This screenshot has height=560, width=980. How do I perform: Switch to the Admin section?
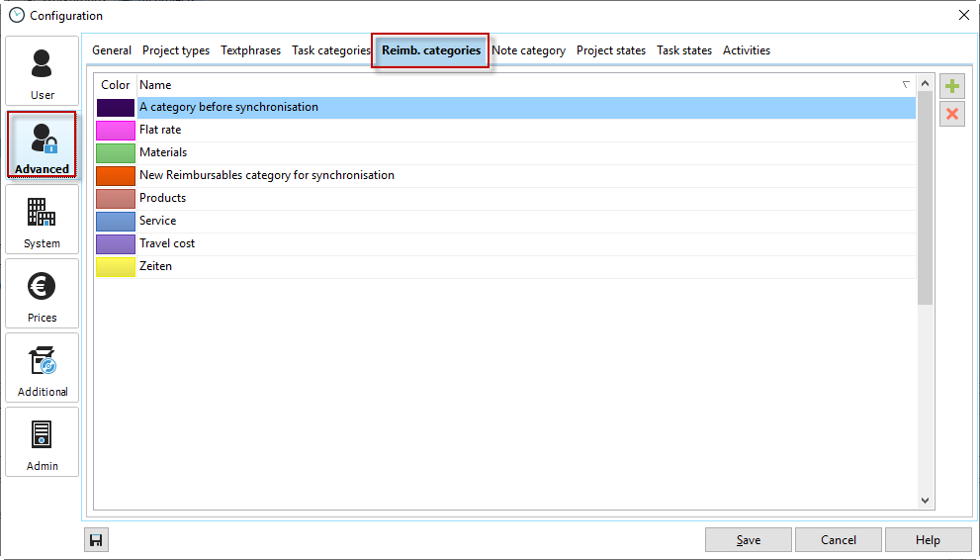pyautogui.click(x=42, y=442)
